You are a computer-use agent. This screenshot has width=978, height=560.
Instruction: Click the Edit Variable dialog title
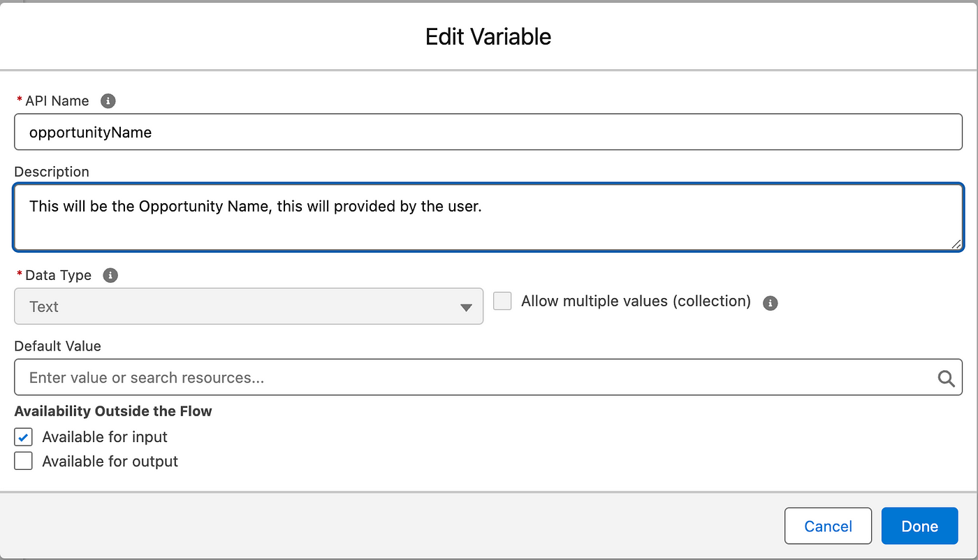click(488, 36)
